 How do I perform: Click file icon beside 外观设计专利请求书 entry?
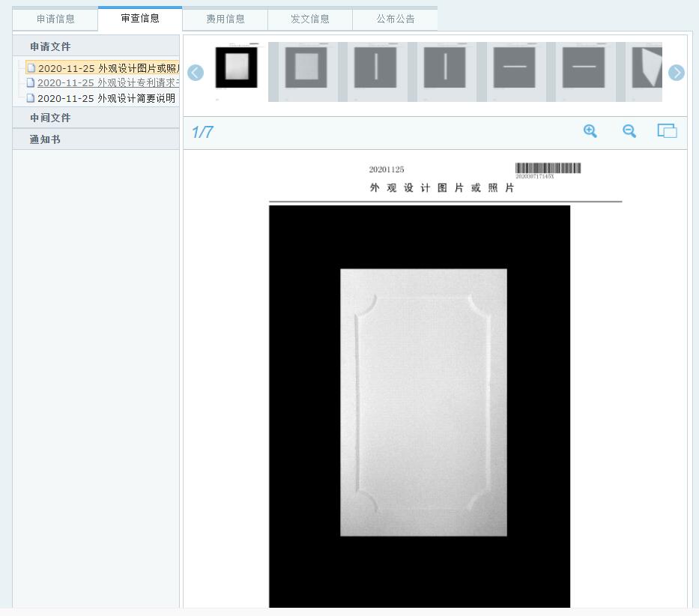(31, 83)
